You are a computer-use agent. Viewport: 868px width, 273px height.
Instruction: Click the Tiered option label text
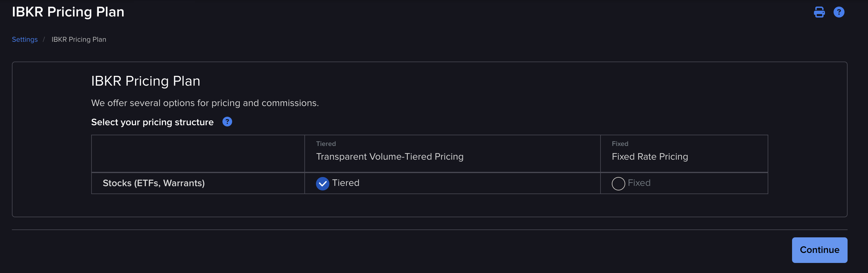click(x=345, y=183)
